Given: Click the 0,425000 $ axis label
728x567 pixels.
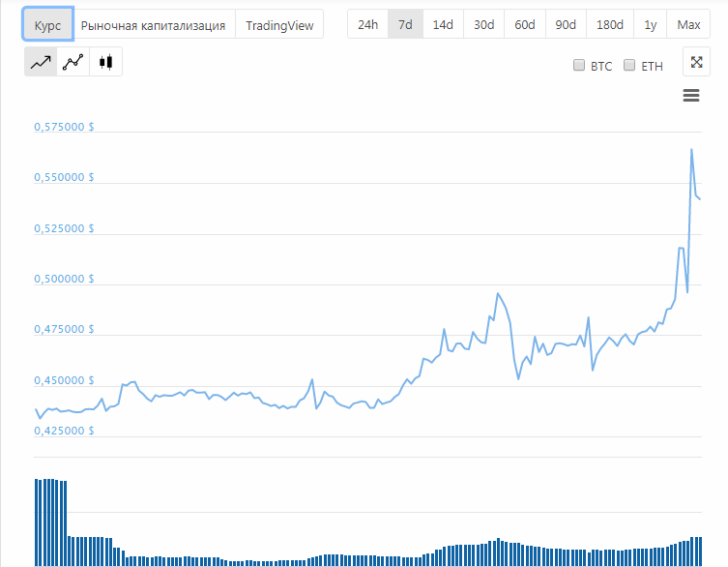Looking at the screenshot, I should [64, 431].
